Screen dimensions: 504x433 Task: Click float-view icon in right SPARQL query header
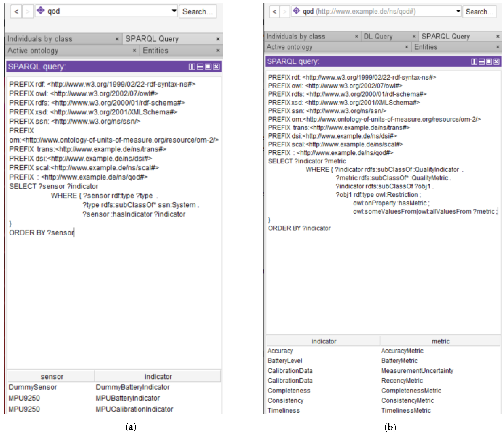click(x=489, y=62)
